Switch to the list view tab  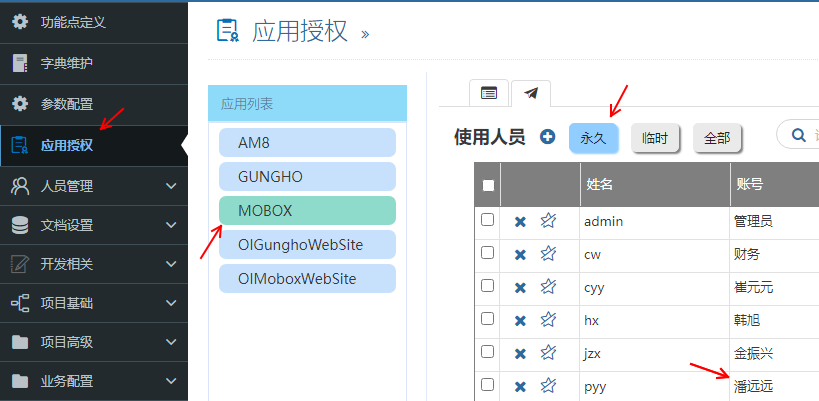tap(489, 93)
